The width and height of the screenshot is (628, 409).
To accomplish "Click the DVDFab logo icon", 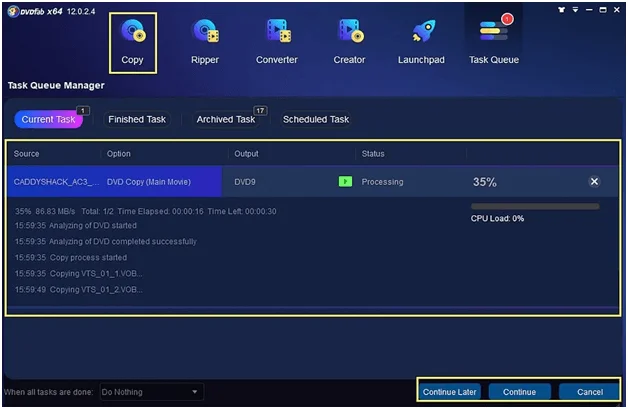I will (x=13, y=12).
